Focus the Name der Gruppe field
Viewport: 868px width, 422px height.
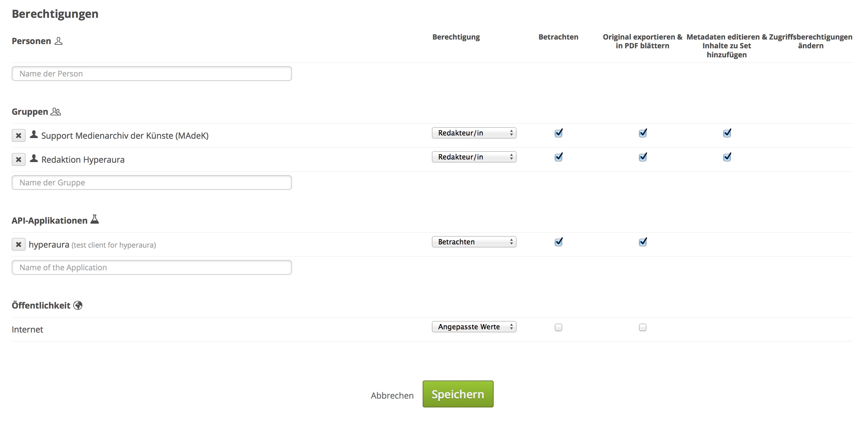click(152, 182)
